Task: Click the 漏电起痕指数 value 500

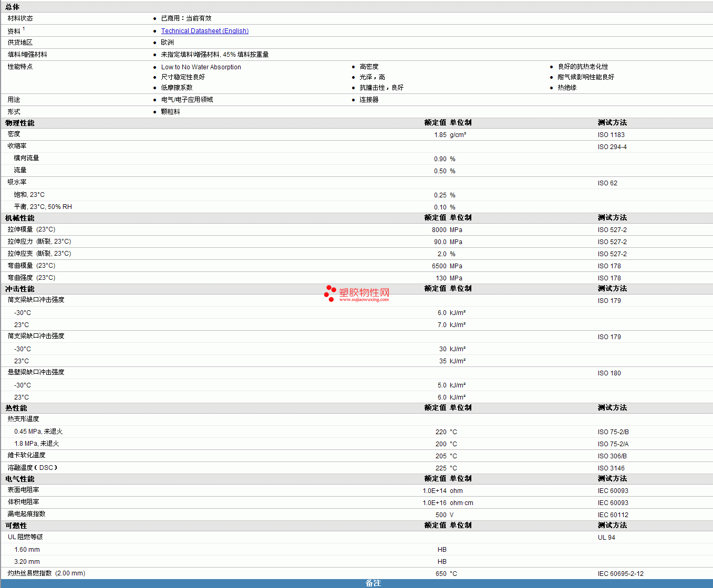Action: tap(441, 515)
